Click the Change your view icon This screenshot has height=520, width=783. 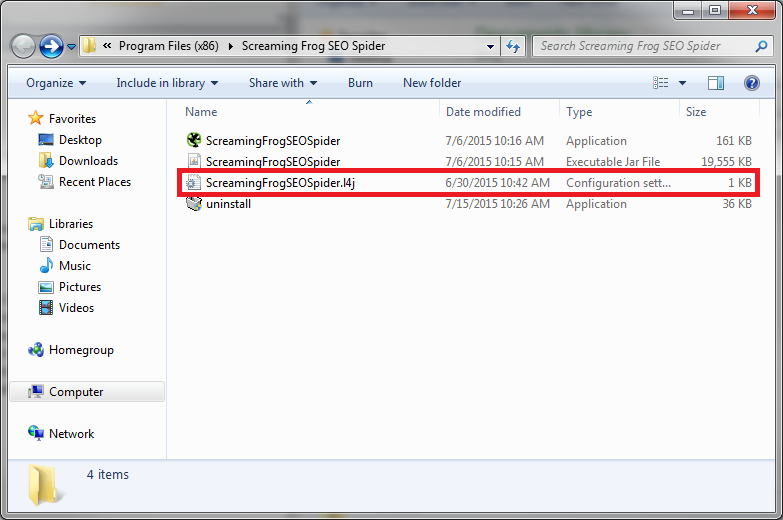pos(661,83)
